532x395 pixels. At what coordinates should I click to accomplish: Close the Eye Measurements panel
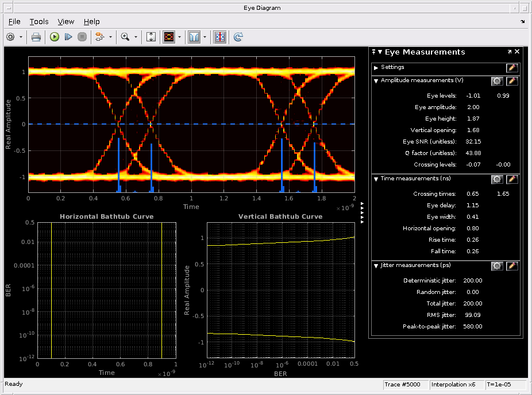pos(517,52)
